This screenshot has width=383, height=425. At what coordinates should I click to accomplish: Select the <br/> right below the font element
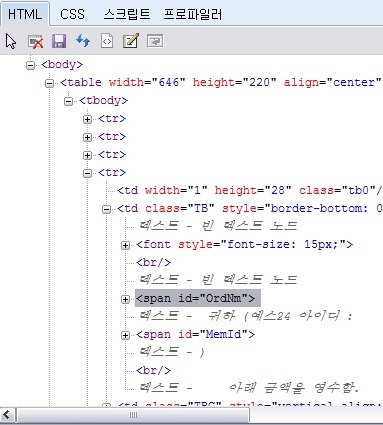click(x=154, y=262)
